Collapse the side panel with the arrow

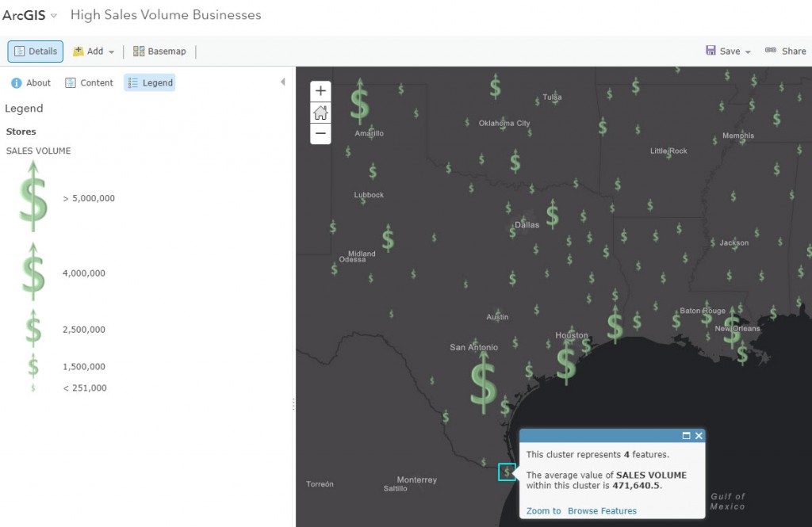(285, 81)
